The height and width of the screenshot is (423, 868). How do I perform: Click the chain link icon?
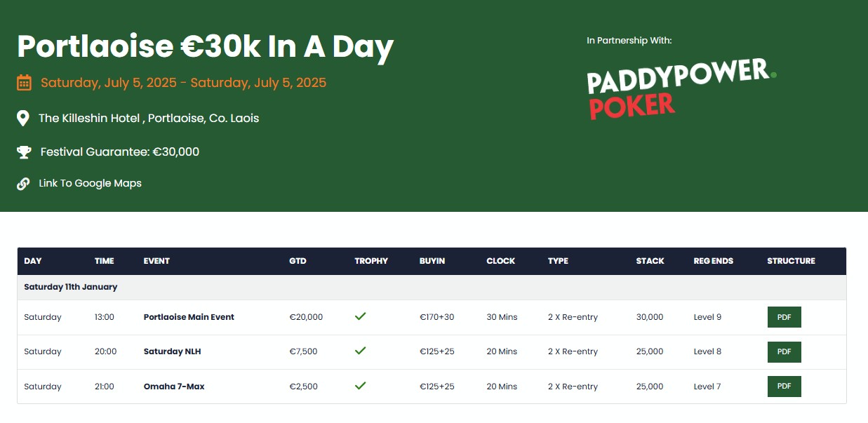tap(23, 184)
